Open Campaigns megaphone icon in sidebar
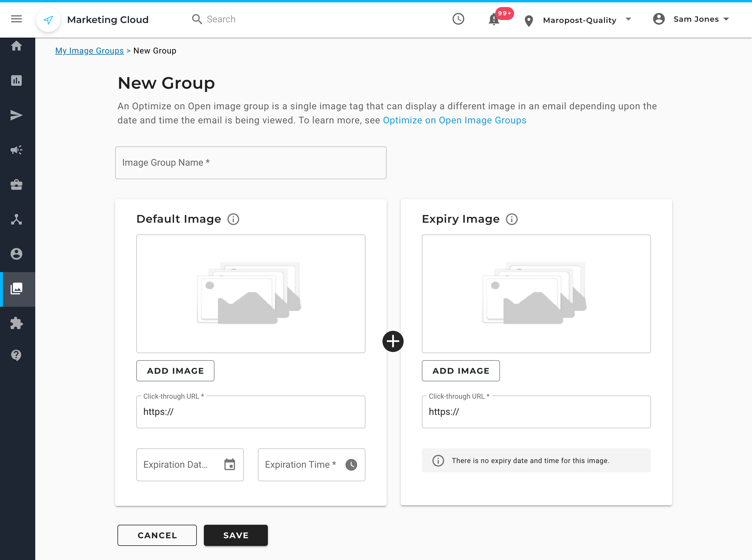The width and height of the screenshot is (752, 560). coord(16,150)
